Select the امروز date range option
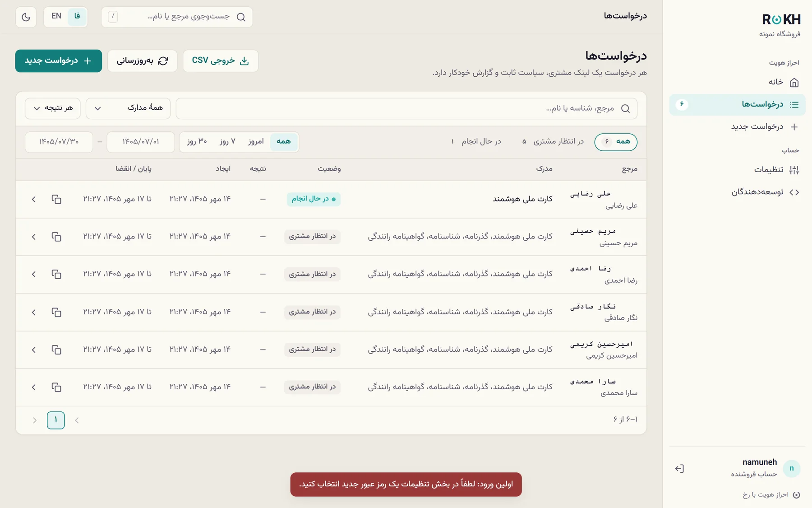The height and width of the screenshot is (508, 812). (256, 141)
